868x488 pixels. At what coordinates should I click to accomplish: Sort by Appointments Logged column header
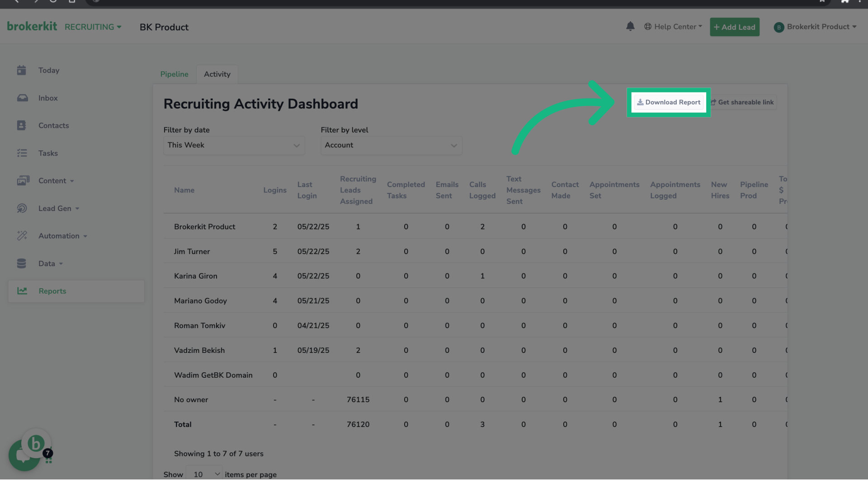coord(675,190)
